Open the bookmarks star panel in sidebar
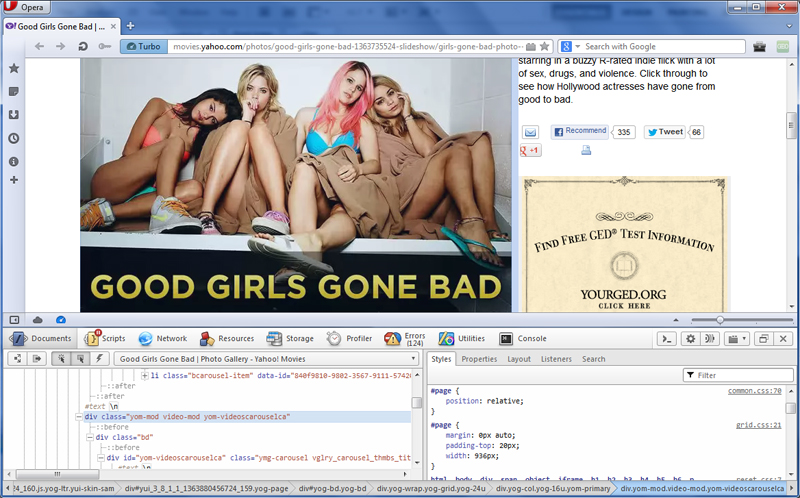800x498 pixels. click(13, 69)
